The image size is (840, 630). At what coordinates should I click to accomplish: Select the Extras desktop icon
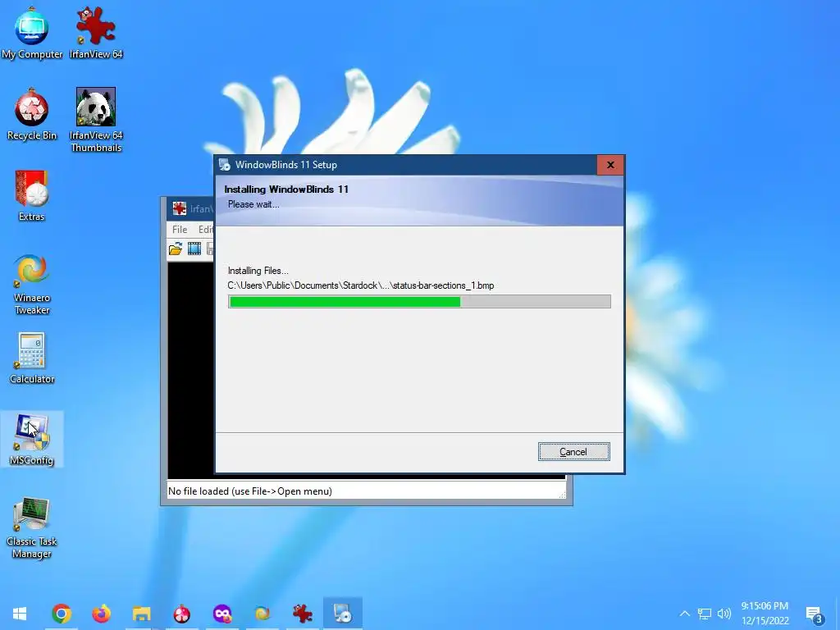pyautogui.click(x=32, y=196)
